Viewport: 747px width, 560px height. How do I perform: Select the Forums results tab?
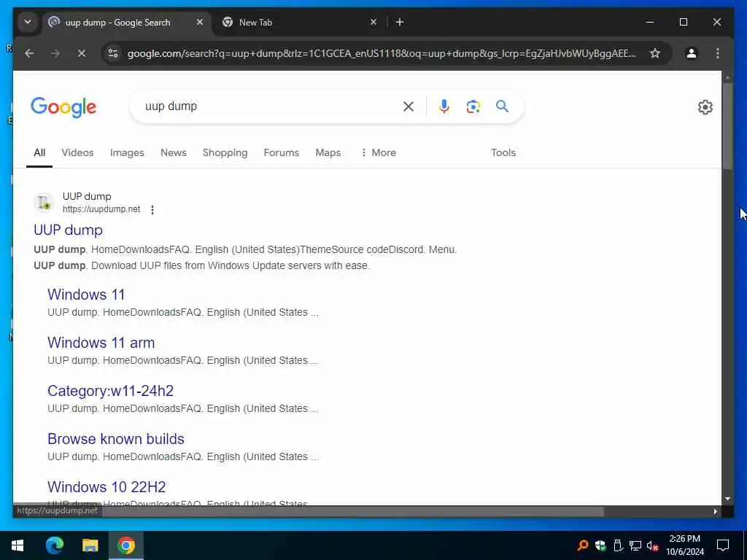(x=281, y=153)
